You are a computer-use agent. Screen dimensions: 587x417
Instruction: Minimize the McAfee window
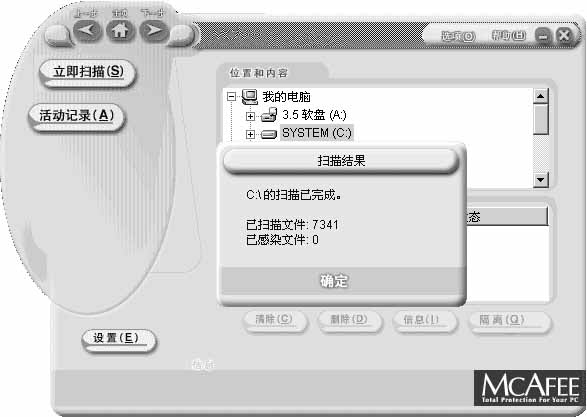(543, 36)
